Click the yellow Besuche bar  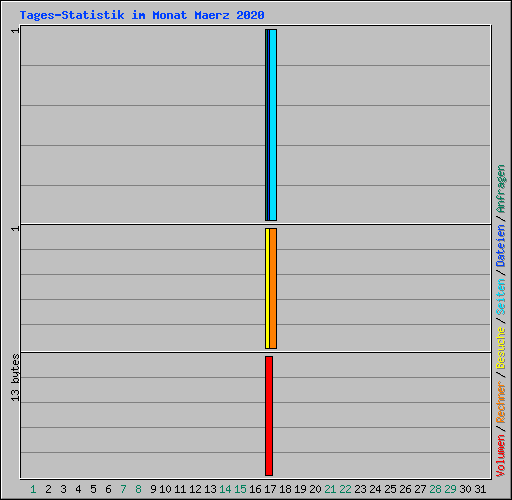(267, 288)
